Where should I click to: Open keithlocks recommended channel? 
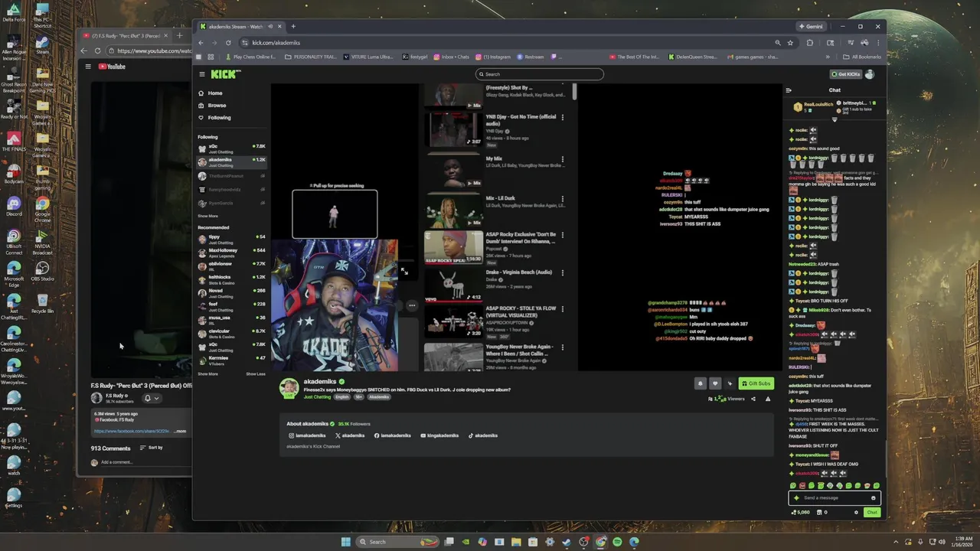pos(231,279)
